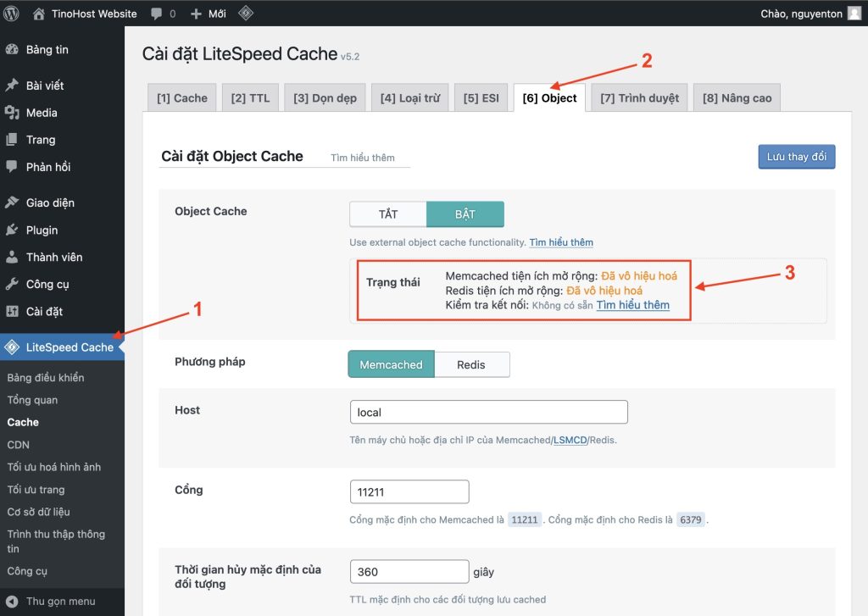Open the Cache submenu item
This screenshot has height=616, width=868.
(x=23, y=422)
